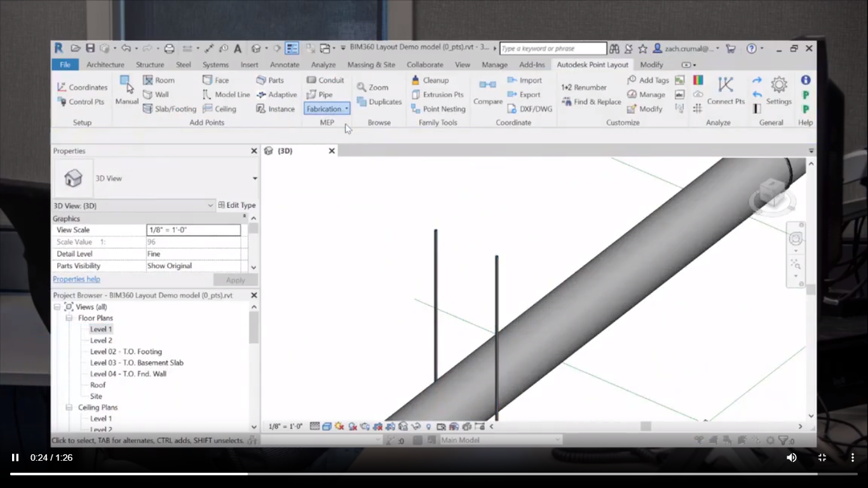Click the search keyword input box
Image resolution: width=868 pixels, height=488 pixels.
[x=553, y=48]
